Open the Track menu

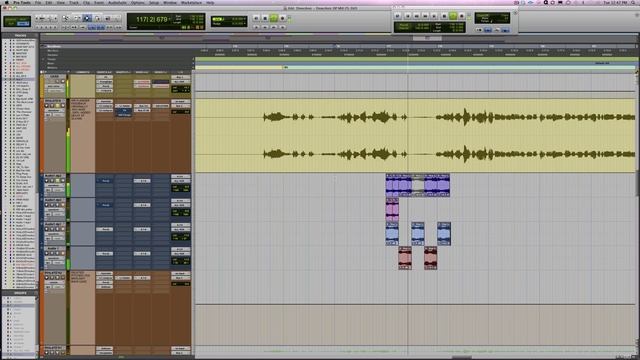[74, 2]
